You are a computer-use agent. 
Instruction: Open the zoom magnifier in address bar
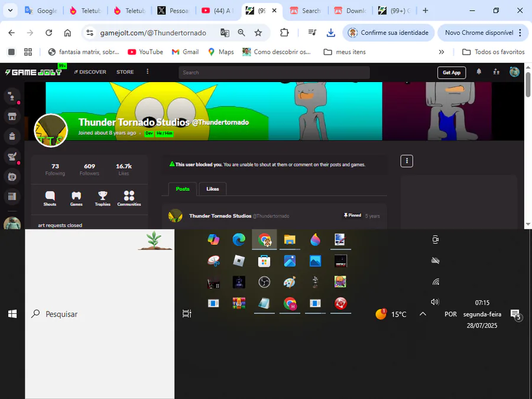pos(241,33)
